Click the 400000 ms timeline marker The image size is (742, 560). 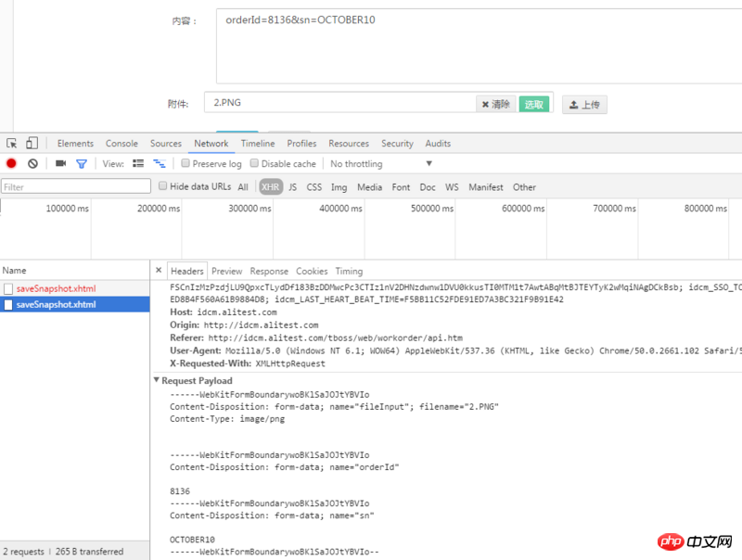[340, 208]
